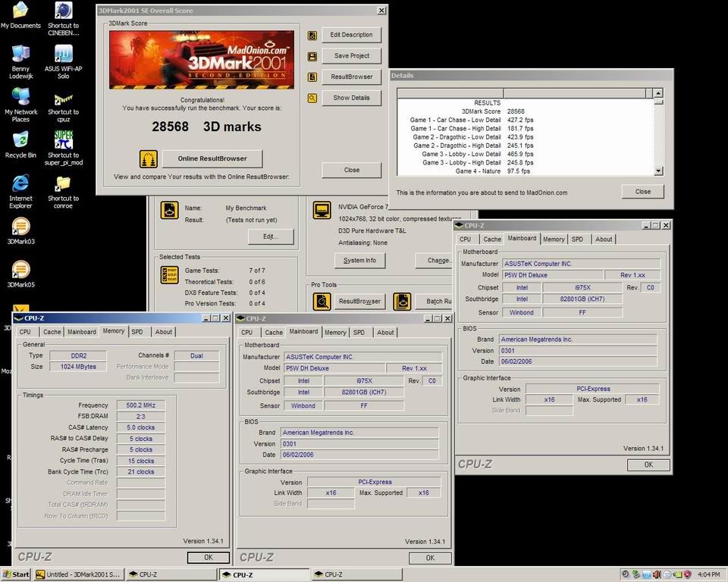Click the icon next to Online ResultBrowser
Image resolution: width=728 pixels, height=582 pixels.
click(149, 158)
